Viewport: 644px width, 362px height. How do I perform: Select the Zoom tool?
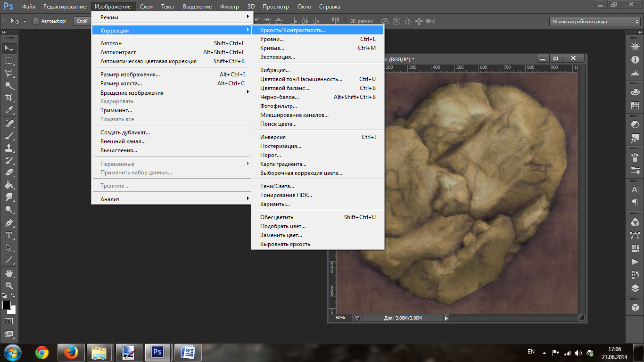[x=9, y=286]
